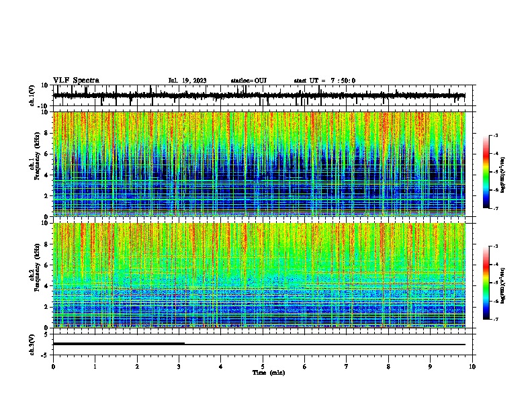This screenshot has height=411, width=532.
Task: Click the "Time (min)" axis label
Action: 269,373
